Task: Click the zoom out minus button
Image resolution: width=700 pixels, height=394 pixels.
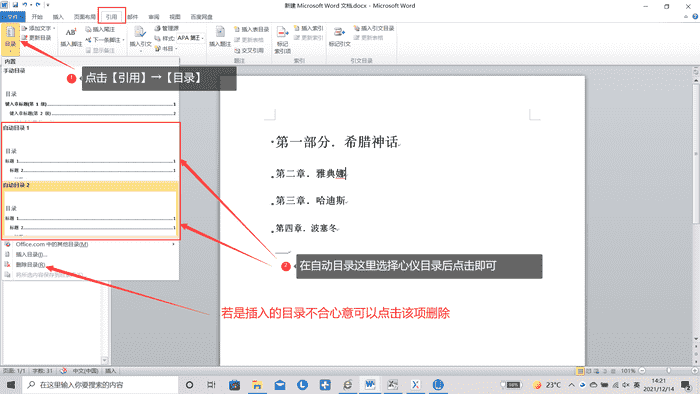Action: click(642, 371)
